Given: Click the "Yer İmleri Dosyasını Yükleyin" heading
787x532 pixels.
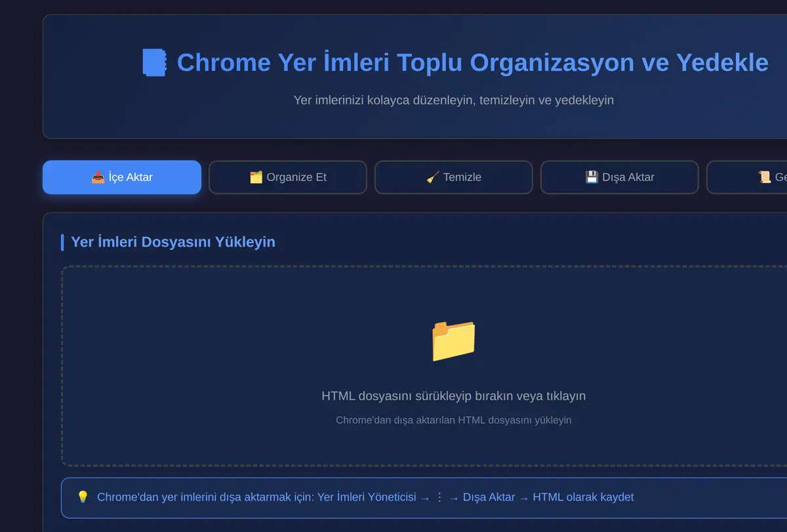Looking at the screenshot, I should coord(173,242).
